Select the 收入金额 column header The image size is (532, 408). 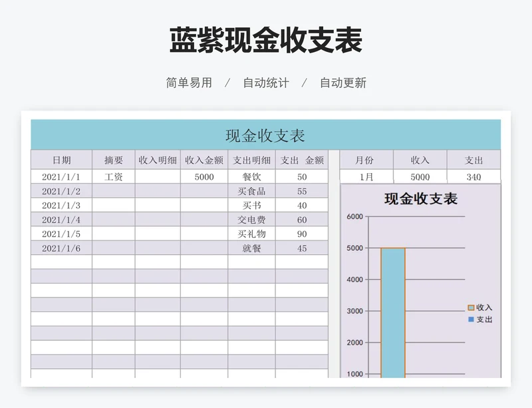click(x=204, y=160)
